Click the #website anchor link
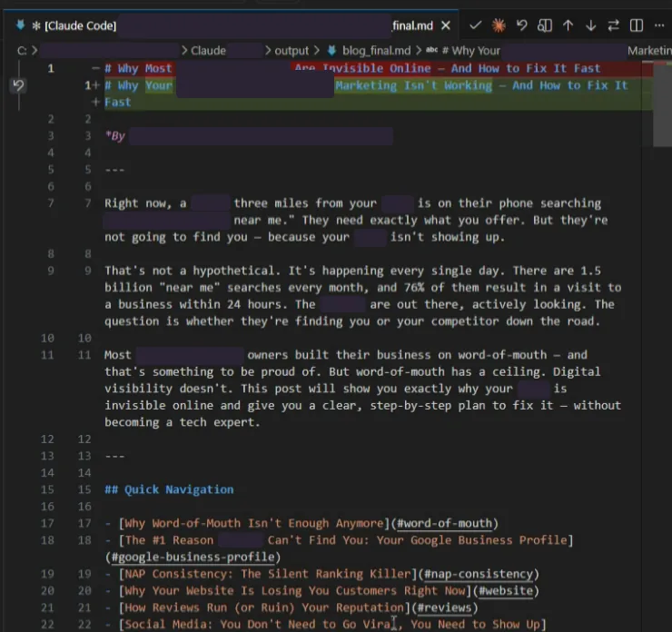 (506, 591)
